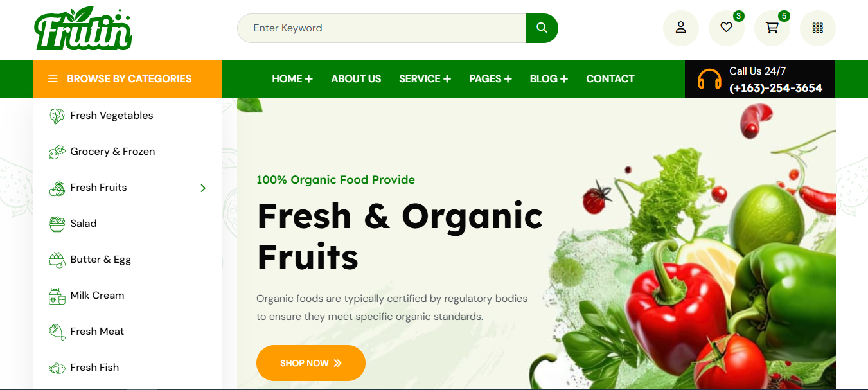Screen dimensions: 868x390
Task: Click the Milk Cream bottle icon
Action: coord(57,296)
